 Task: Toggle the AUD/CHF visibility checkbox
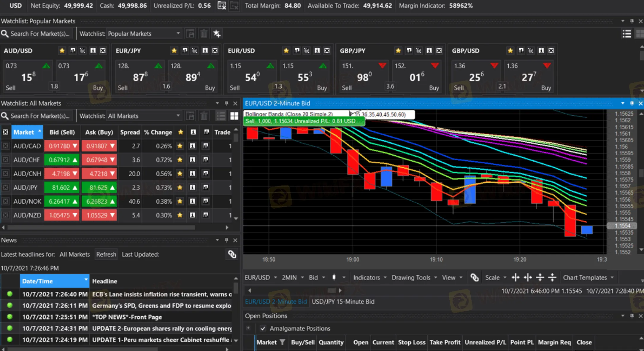coord(5,159)
